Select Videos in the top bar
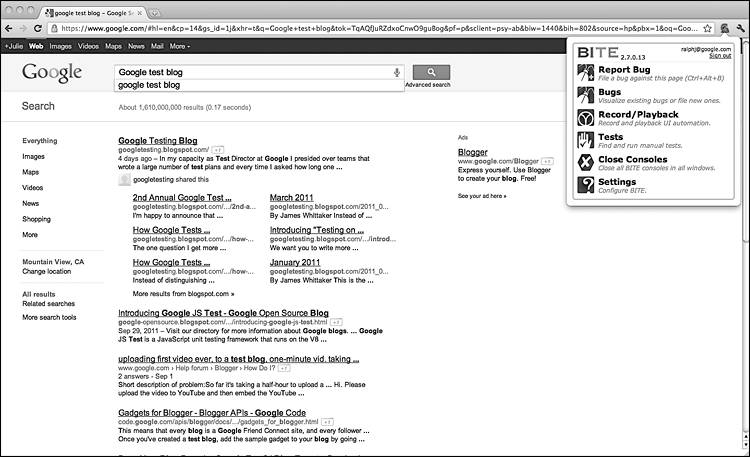The image size is (750, 457). point(88,46)
